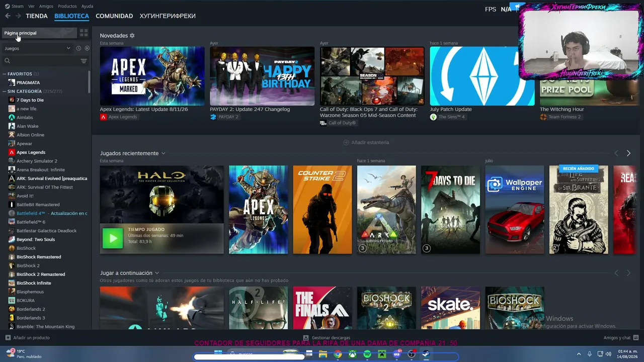Select Aimlabs in the game list

click(25, 117)
